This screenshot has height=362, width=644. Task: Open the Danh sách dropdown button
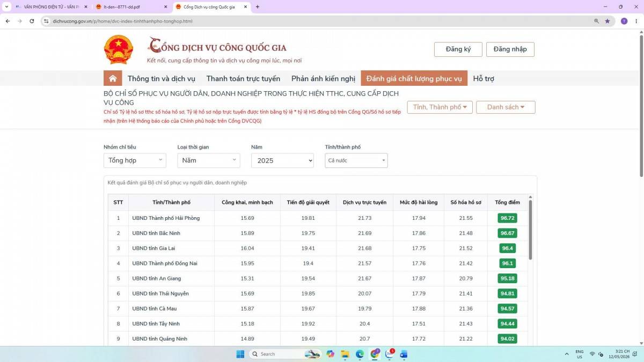click(506, 107)
